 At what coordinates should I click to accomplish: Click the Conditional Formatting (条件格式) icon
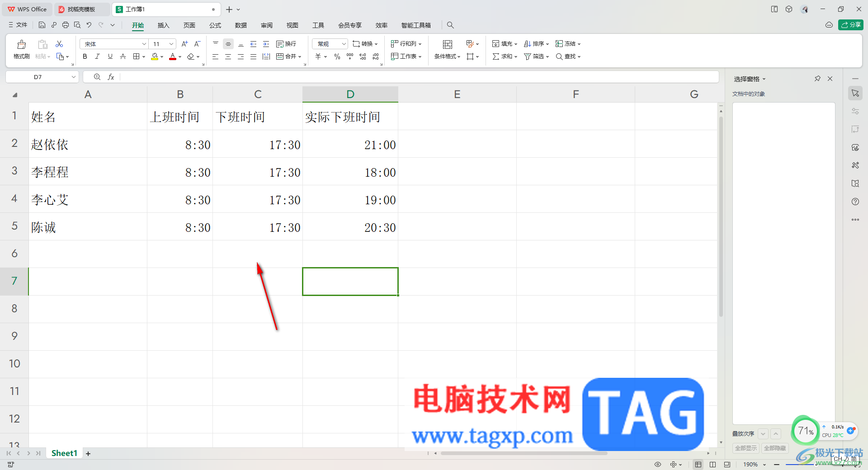448,44
